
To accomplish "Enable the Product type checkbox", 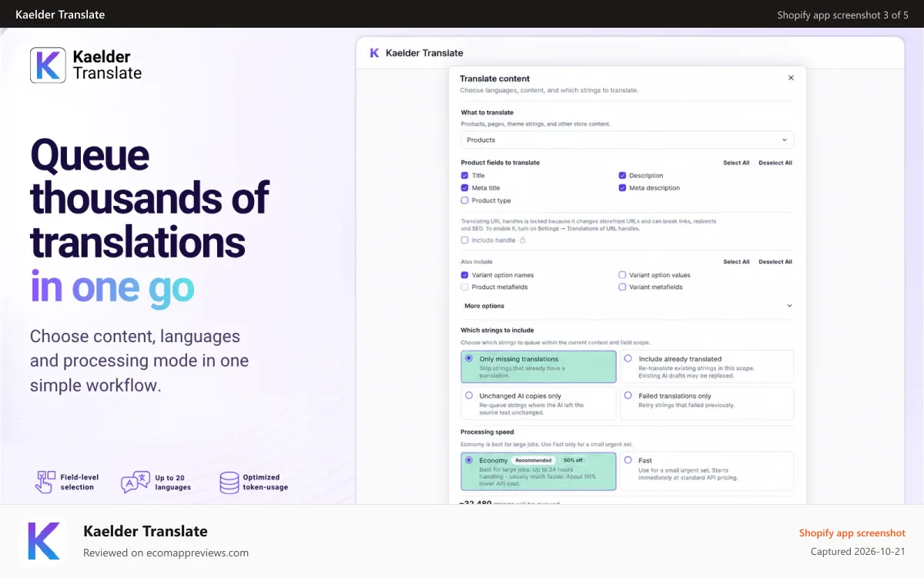I will coord(464,200).
